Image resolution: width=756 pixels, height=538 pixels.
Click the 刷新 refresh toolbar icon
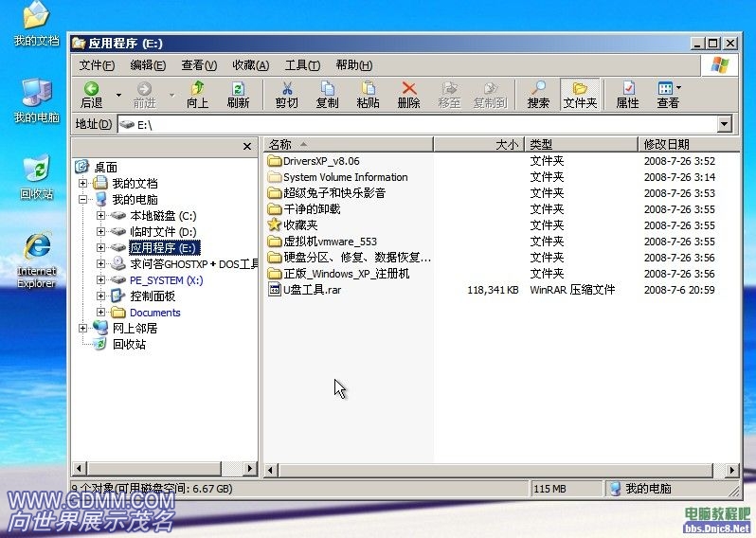point(238,88)
